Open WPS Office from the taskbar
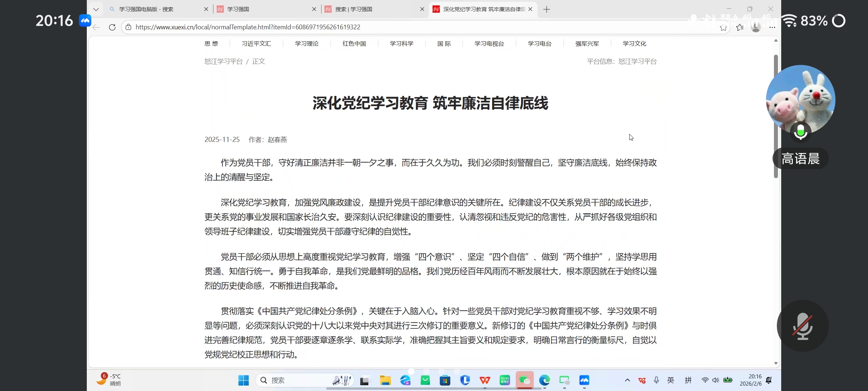868x391 pixels. pyautogui.click(x=485, y=380)
